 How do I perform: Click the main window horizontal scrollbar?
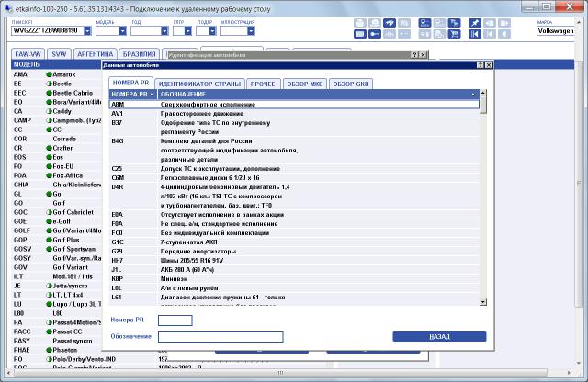point(280,373)
